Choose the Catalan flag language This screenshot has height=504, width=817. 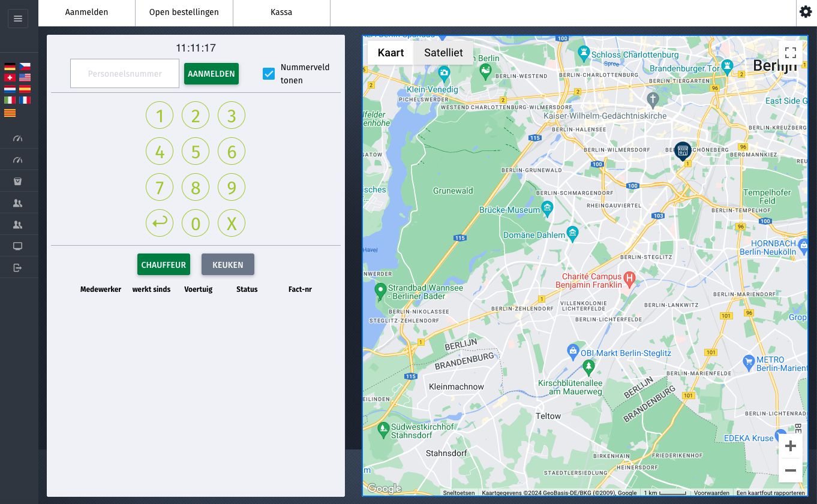tap(10, 112)
